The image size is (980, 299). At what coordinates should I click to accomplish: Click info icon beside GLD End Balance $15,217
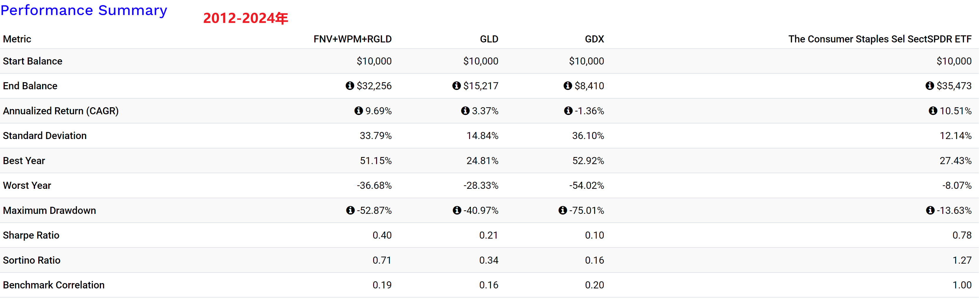456,86
